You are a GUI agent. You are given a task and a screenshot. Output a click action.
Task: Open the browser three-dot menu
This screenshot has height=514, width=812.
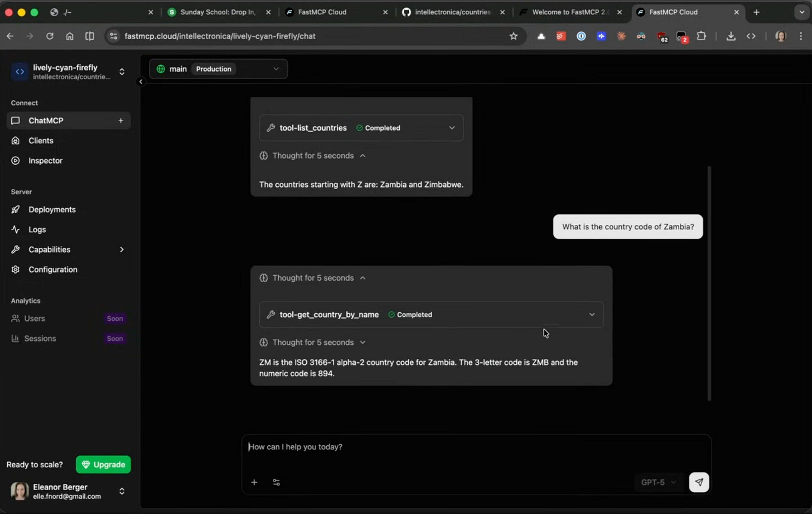(801, 36)
